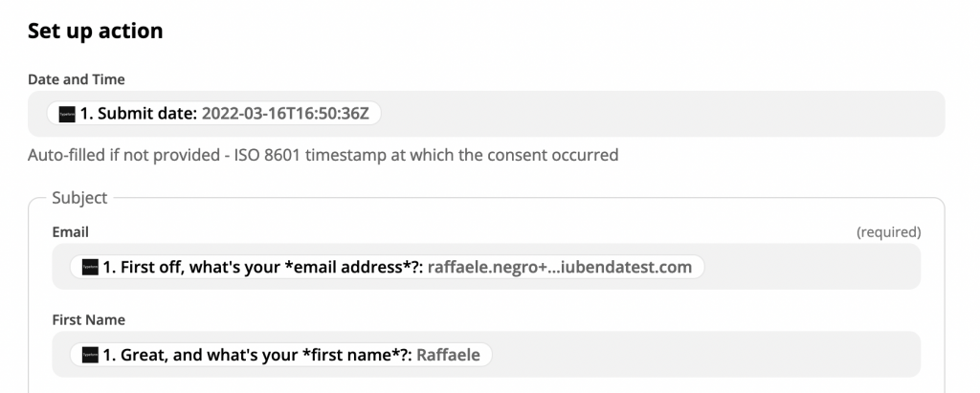Click the 'Date and Time' field label
Image resolution: width=980 pixels, height=393 pixels.
(77, 79)
